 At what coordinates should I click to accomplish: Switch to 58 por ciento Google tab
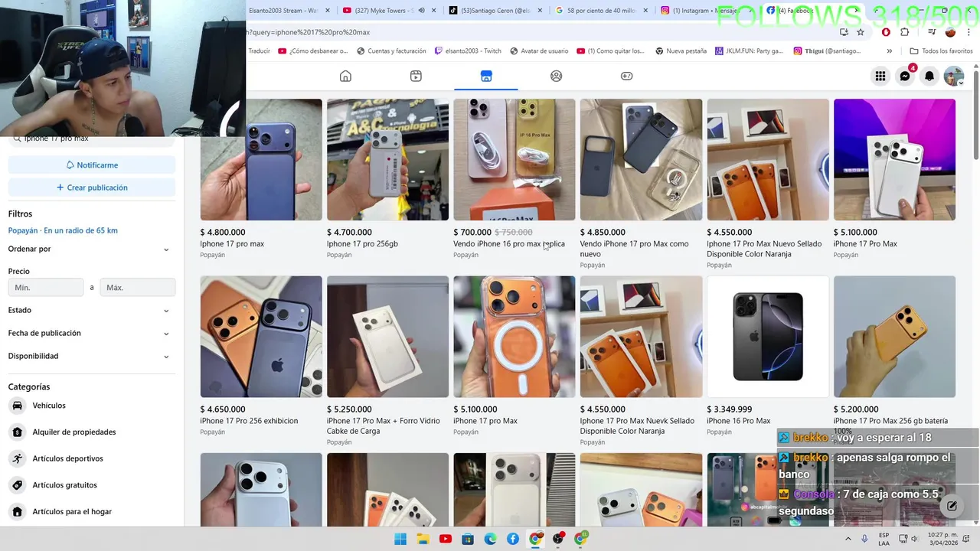601,11
